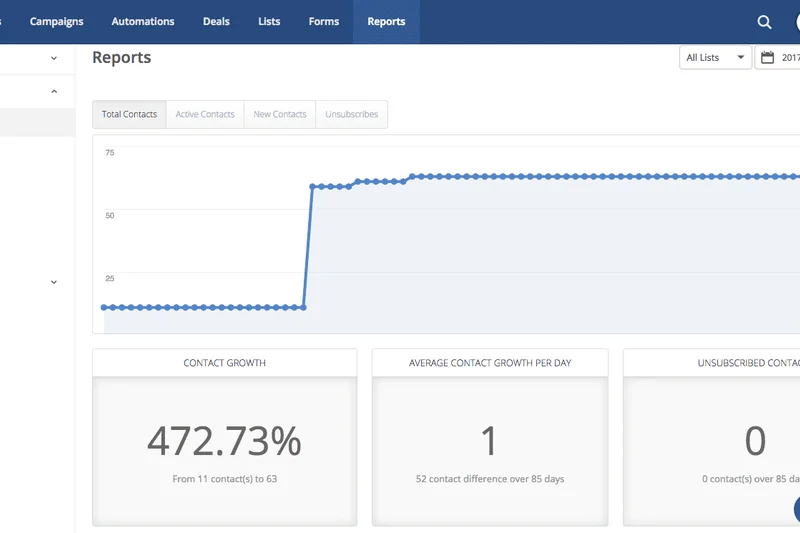Open the user avatar in top bar

pos(796,22)
